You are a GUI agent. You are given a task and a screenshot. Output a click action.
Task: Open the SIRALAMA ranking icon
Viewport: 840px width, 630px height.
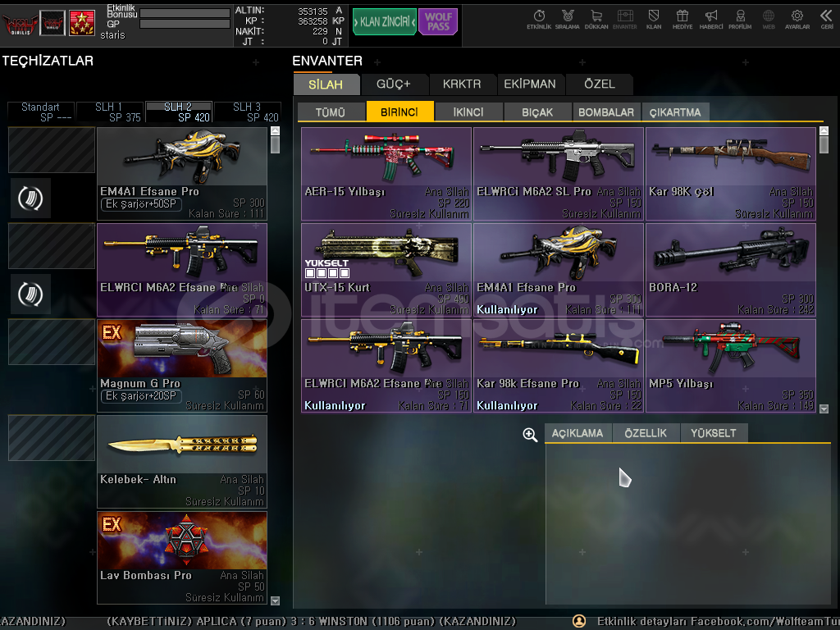pos(568,20)
